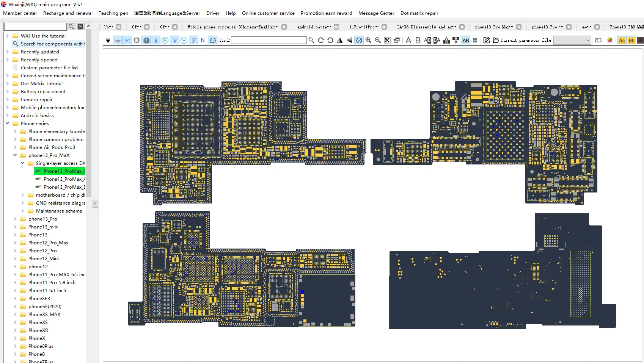Click the speech bubble comment icon
This screenshot has width=644, height=363.
(213, 40)
